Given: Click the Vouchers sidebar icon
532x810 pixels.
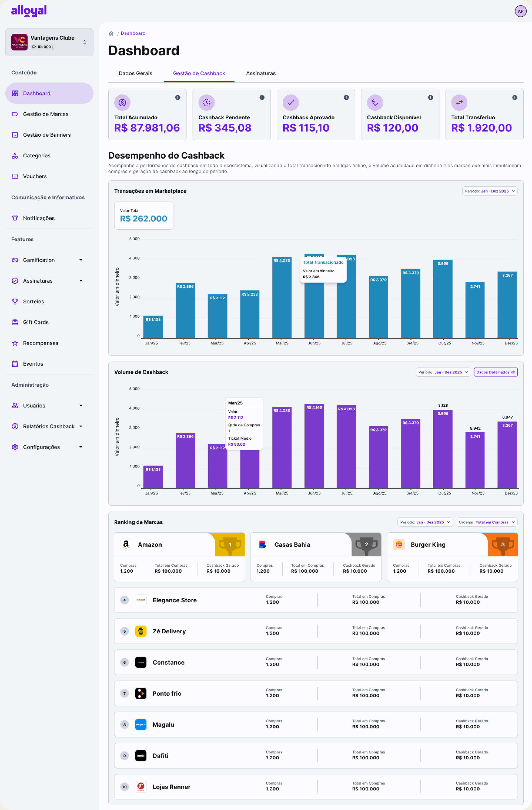Looking at the screenshot, I should [15, 176].
